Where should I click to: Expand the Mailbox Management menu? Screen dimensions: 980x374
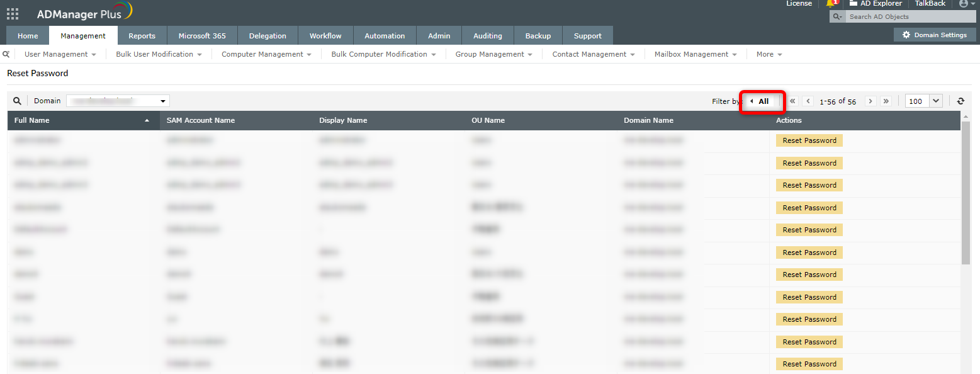pos(696,54)
